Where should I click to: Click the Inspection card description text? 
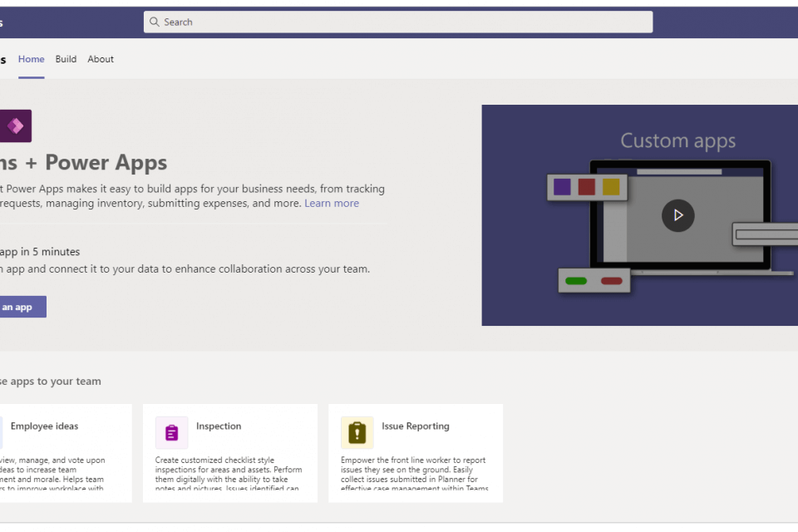[229, 474]
